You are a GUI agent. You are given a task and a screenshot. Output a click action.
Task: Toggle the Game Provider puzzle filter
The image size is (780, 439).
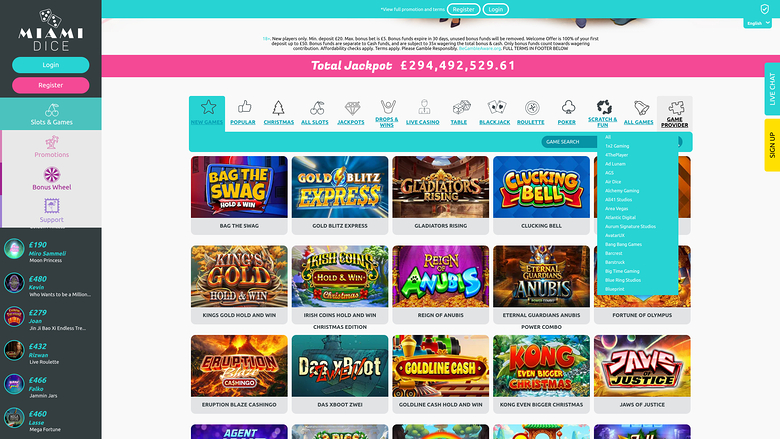[x=675, y=113]
